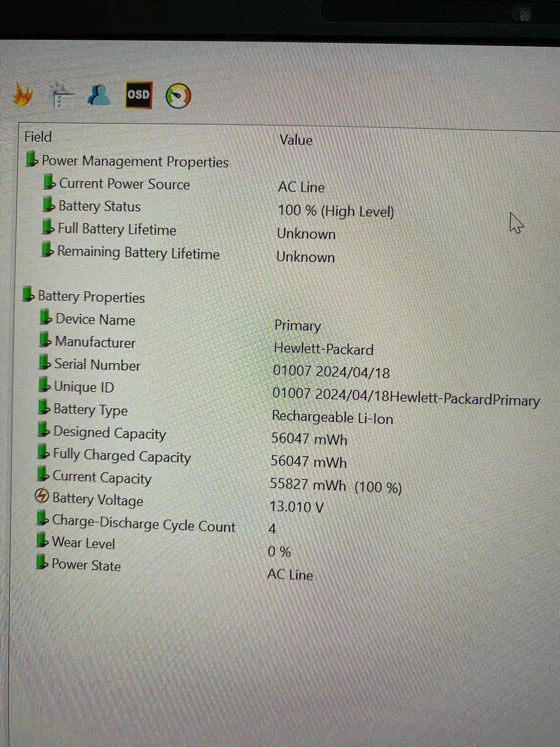Click the Battery Voltage lightning icon

[42, 496]
